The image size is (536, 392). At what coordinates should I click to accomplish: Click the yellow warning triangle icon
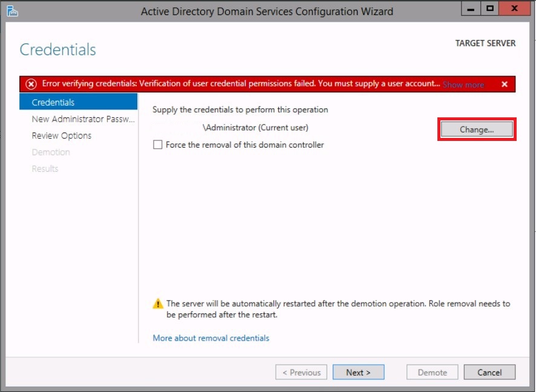[x=158, y=304]
